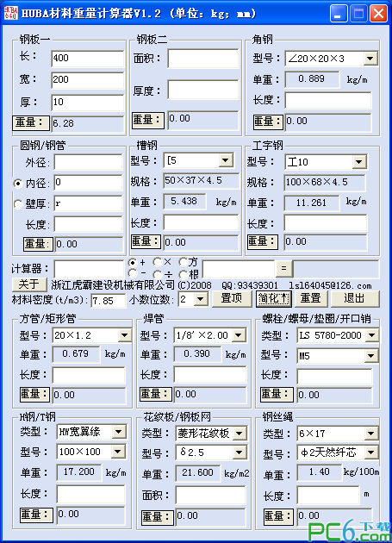Choose the minus operation radio button

(x=132, y=273)
